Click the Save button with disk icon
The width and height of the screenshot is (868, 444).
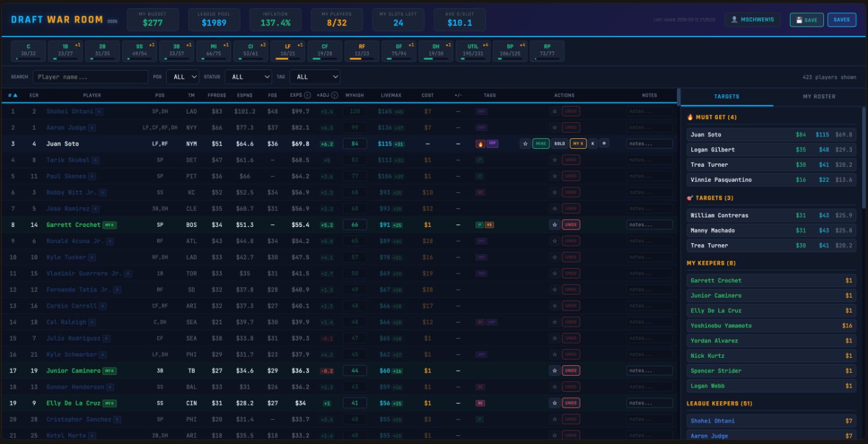tap(806, 20)
